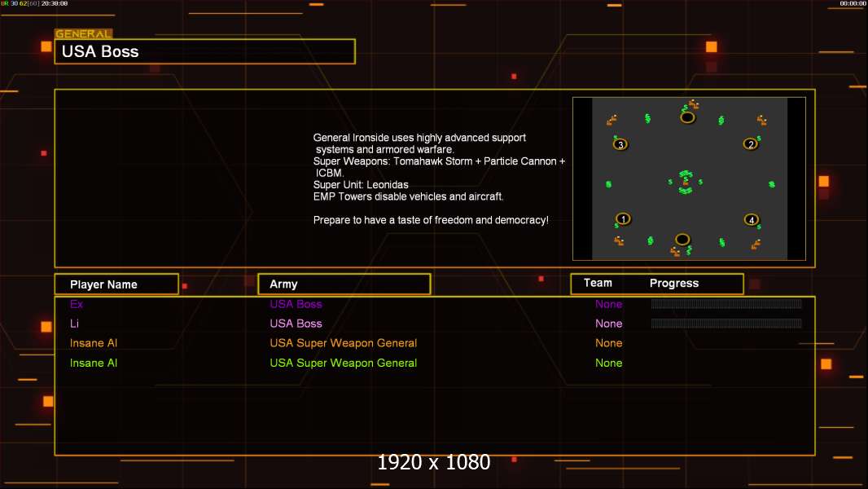The height and width of the screenshot is (489, 868).
Task: Click Li's loading progress bar
Action: tap(726, 323)
